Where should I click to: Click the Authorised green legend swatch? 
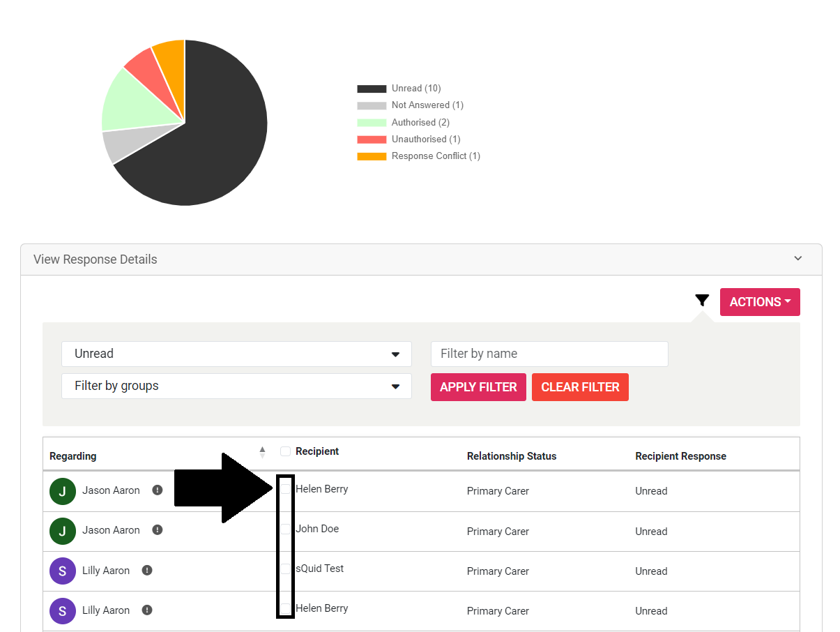coord(372,123)
